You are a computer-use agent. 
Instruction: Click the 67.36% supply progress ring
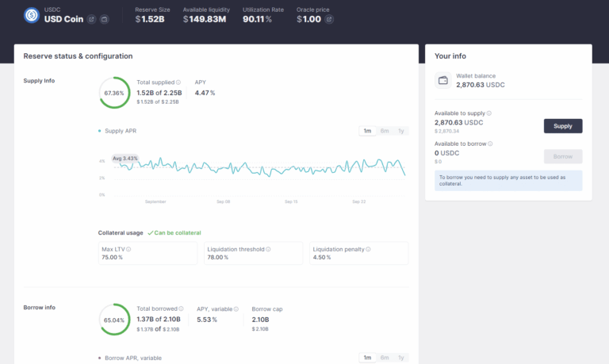[x=114, y=92]
